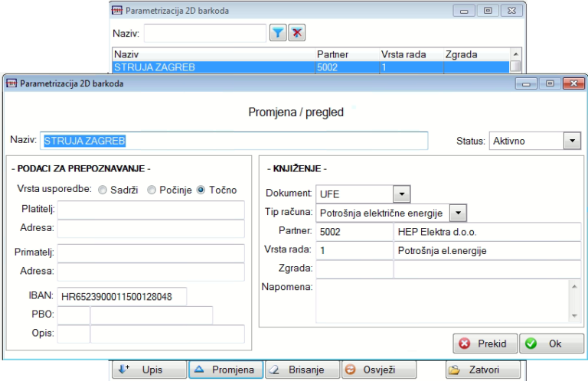The width and height of the screenshot is (588, 381).
Task: Close list with Zatvori button
Action: click(x=483, y=370)
